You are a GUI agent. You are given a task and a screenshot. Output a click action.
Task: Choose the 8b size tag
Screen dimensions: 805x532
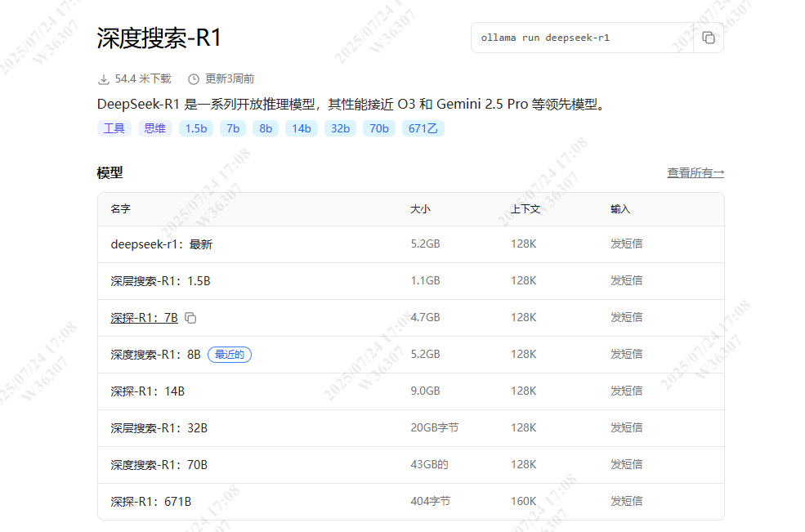click(266, 128)
